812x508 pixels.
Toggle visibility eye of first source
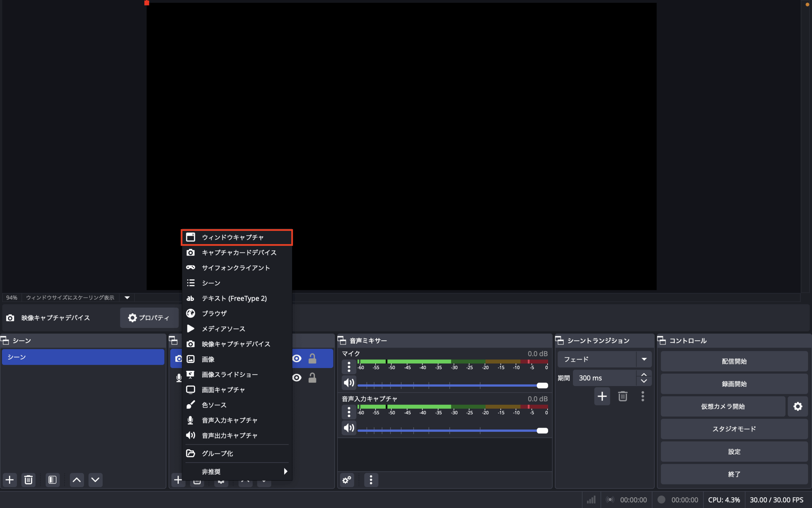pyautogui.click(x=297, y=358)
